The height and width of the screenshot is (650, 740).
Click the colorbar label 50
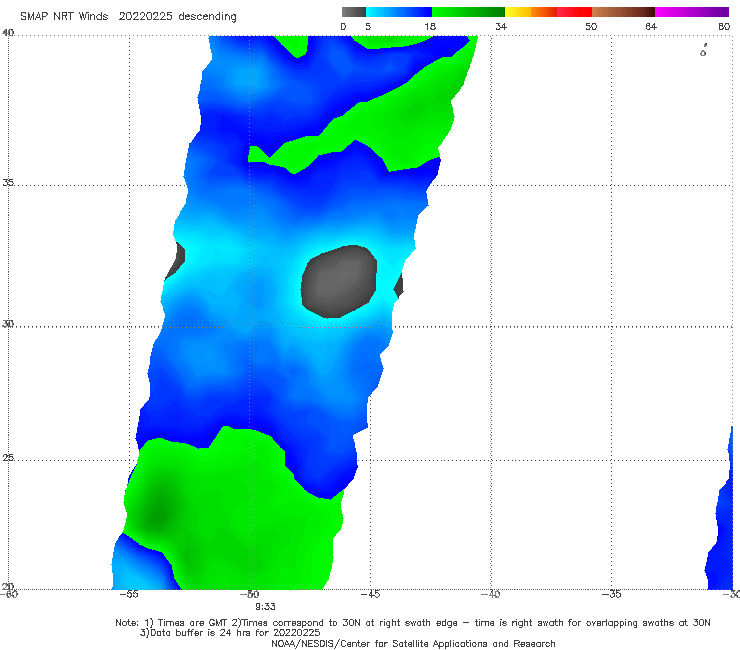[591, 27]
